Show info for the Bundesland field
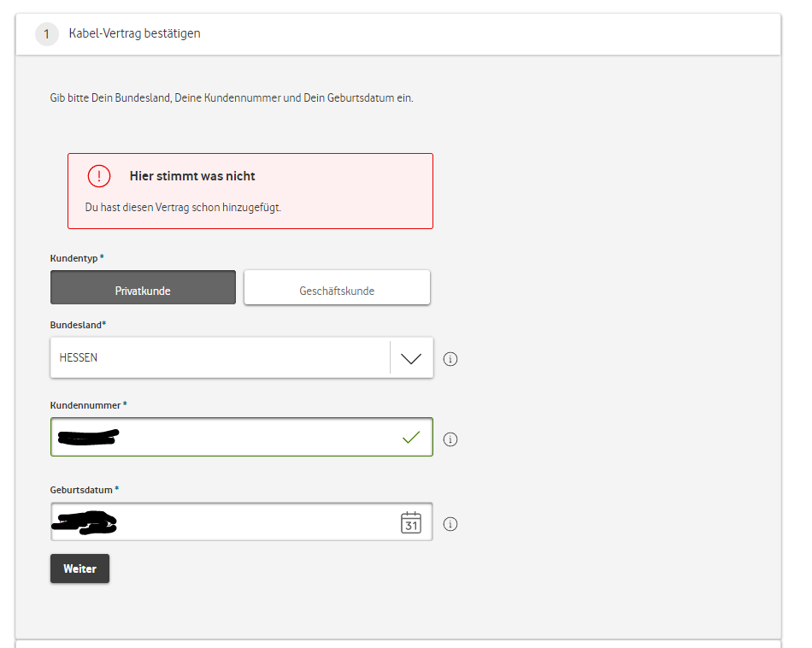 [x=450, y=359]
